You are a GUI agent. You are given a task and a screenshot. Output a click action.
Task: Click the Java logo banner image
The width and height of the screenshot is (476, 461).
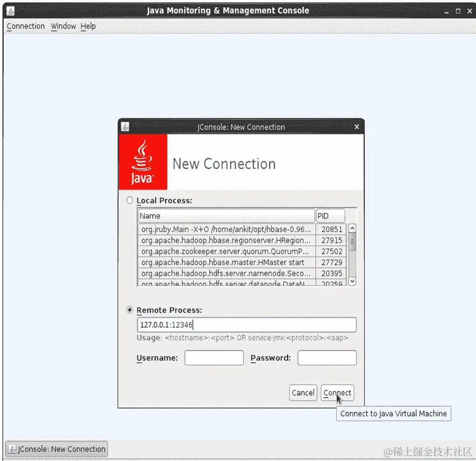point(143,161)
